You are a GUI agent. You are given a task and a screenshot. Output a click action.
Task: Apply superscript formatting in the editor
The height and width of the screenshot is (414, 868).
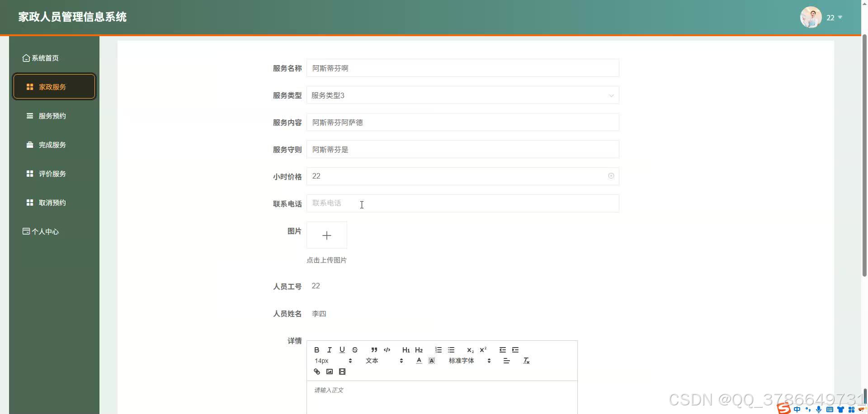pos(483,349)
